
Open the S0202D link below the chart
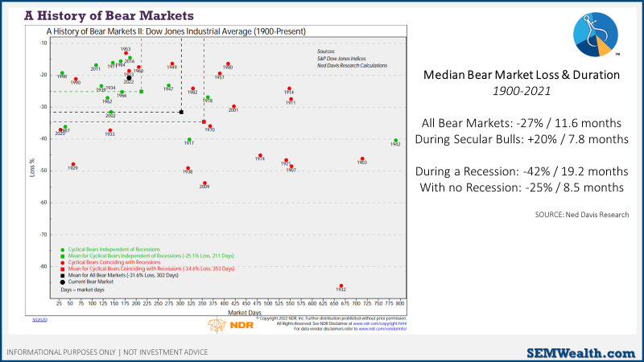[x=39, y=319]
